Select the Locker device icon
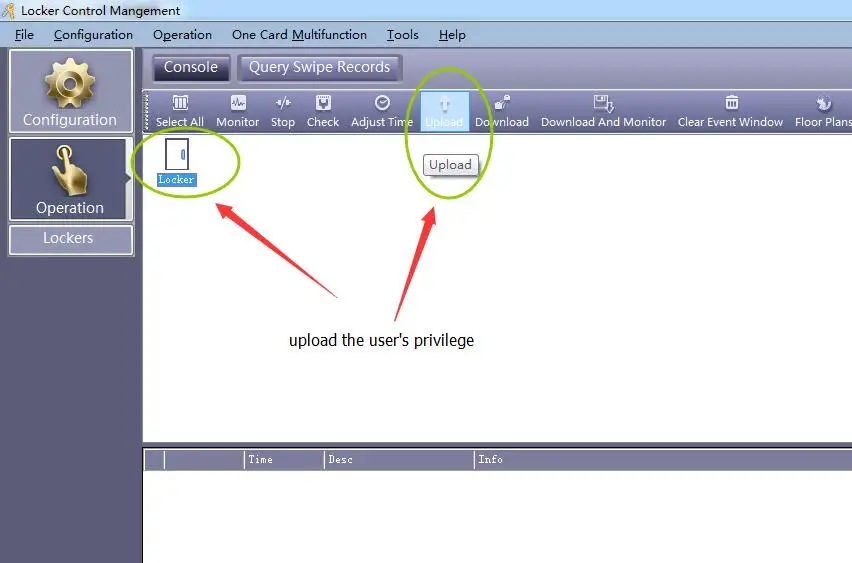Image resolution: width=852 pixels, height=563 pixels. tap(177, 154)
